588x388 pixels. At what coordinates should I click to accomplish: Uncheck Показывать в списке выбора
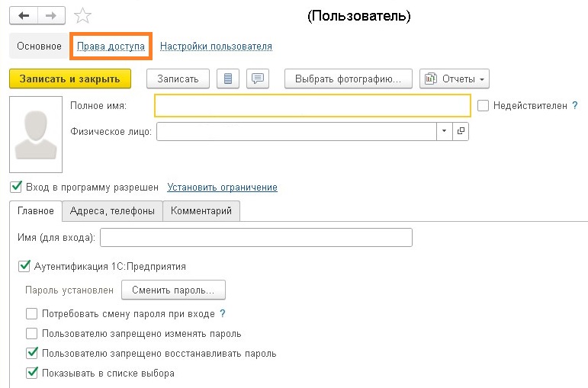[32, 374]
